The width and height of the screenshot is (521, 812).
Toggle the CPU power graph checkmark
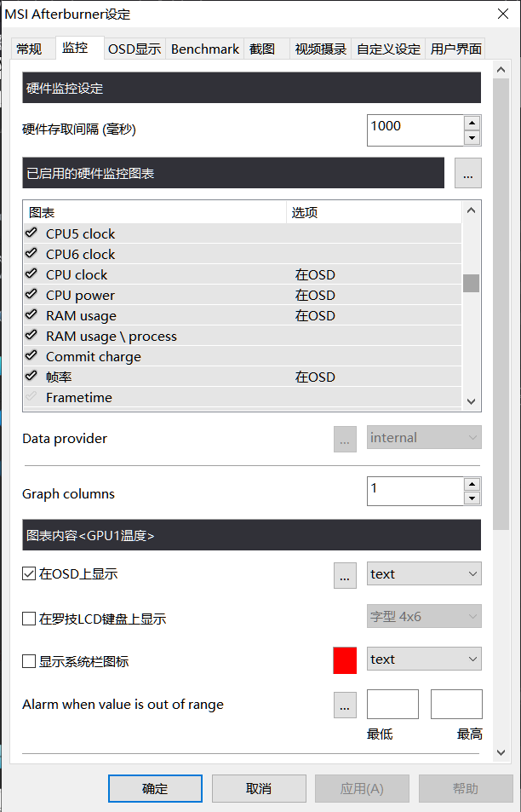coord(31,294)
